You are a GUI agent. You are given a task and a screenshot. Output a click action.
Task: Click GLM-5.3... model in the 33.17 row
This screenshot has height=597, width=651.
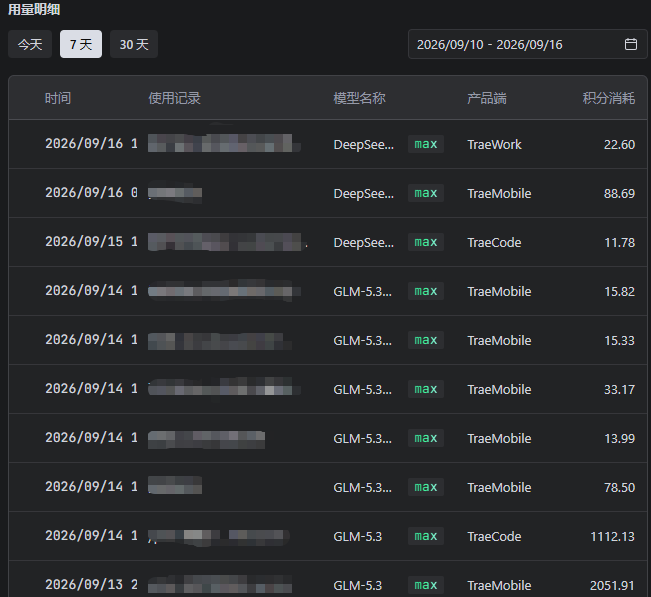[362, 389]
